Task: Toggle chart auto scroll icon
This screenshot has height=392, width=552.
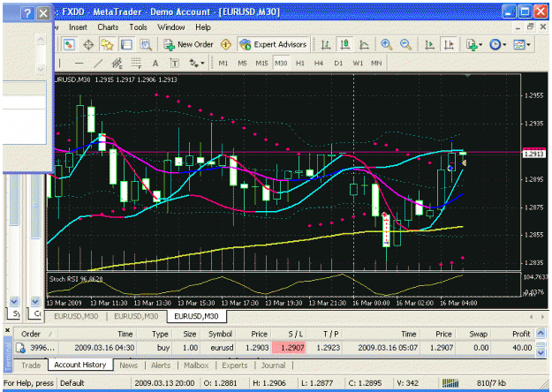Action: pos(429,45)
